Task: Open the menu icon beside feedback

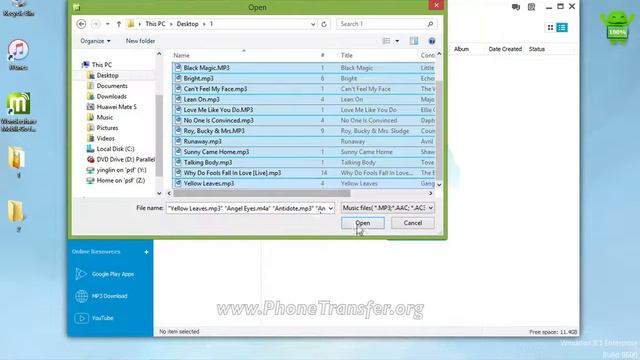Action: tap(531, 7)
